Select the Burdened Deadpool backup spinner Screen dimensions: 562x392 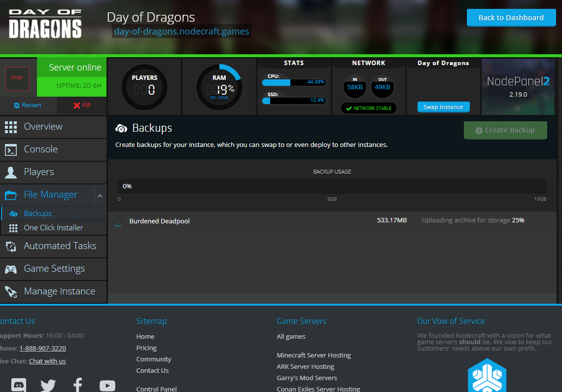tap(118, 221)
